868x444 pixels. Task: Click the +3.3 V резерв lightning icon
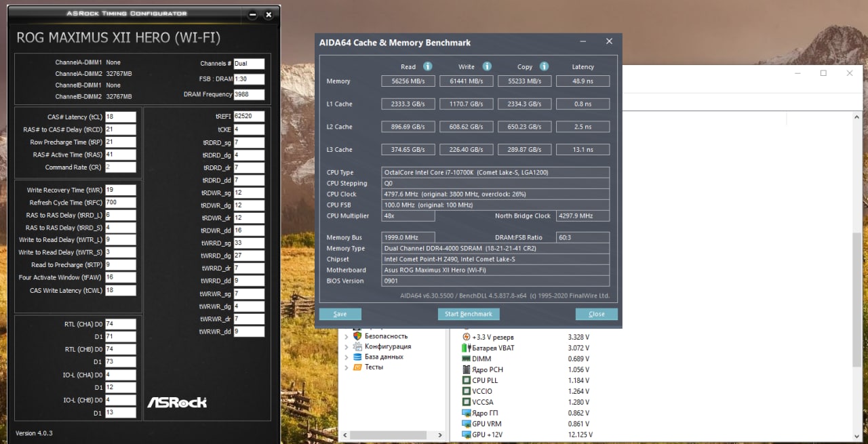pyautogui.click(x=467, y=337)
